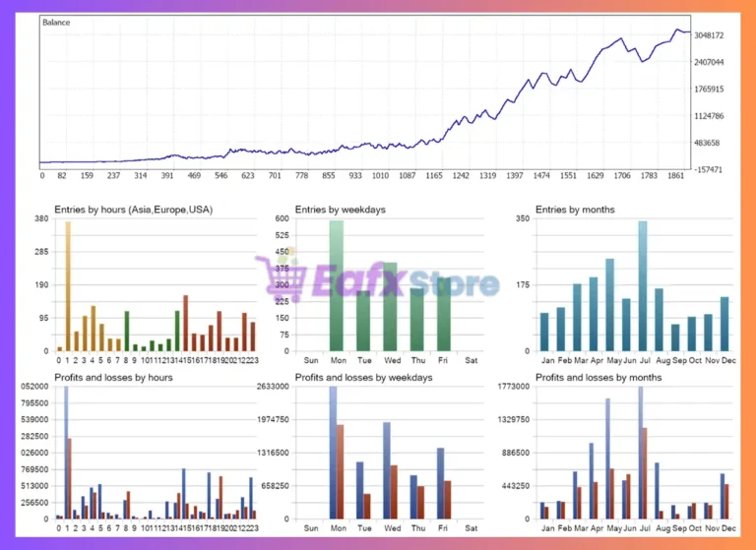This screenshot has width=756, height=550.
Task: Select the 483658 balance axis value
Action: point(707,144)
